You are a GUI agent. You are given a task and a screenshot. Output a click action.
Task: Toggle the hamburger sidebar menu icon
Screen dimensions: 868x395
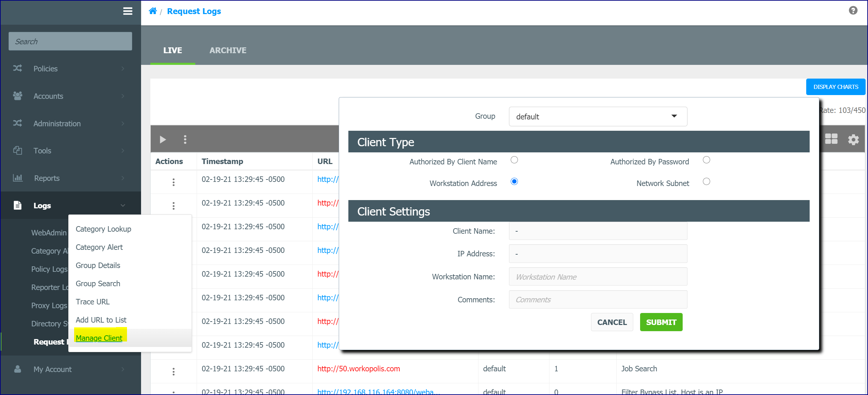tap(128, 11)
